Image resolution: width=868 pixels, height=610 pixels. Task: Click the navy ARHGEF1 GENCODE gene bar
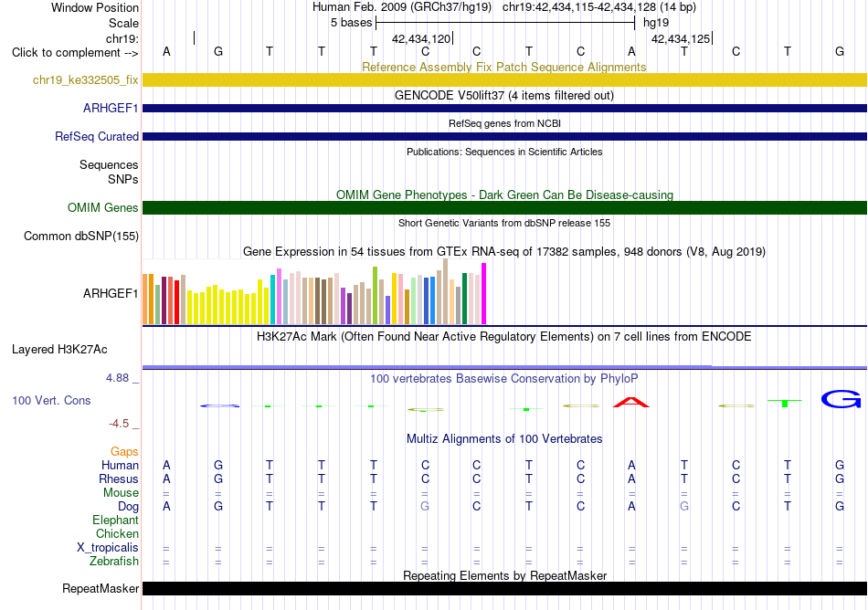click(x=505, y=109)
